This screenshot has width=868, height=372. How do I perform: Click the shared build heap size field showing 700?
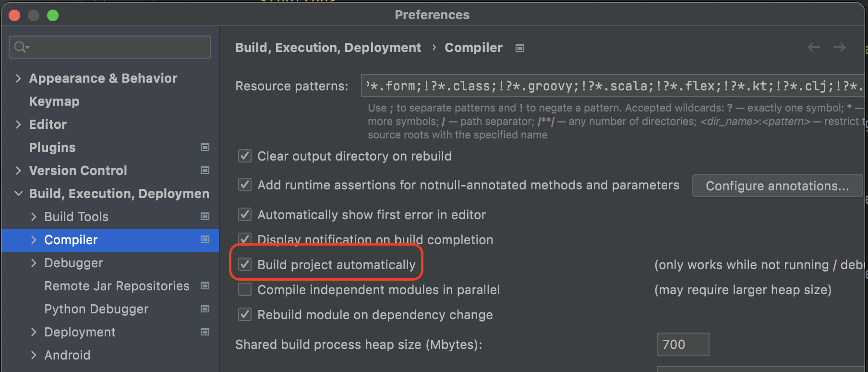pos(682,344)
